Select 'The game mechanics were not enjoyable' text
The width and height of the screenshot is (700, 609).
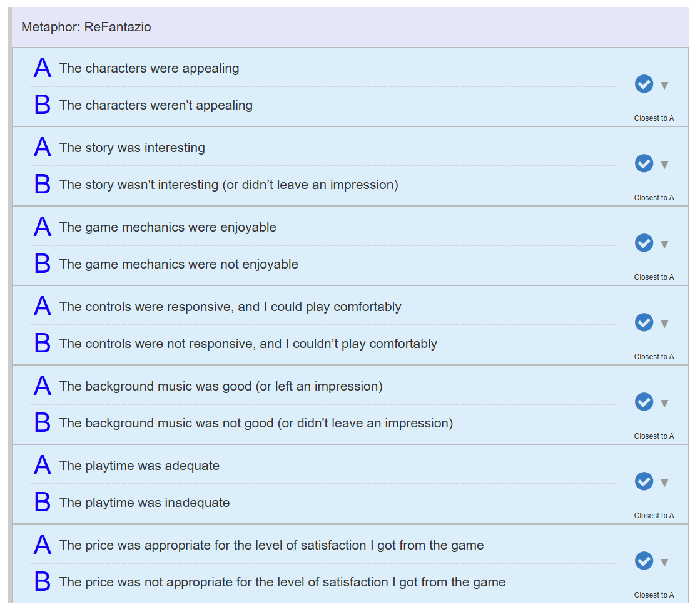[x=178, y=264]
